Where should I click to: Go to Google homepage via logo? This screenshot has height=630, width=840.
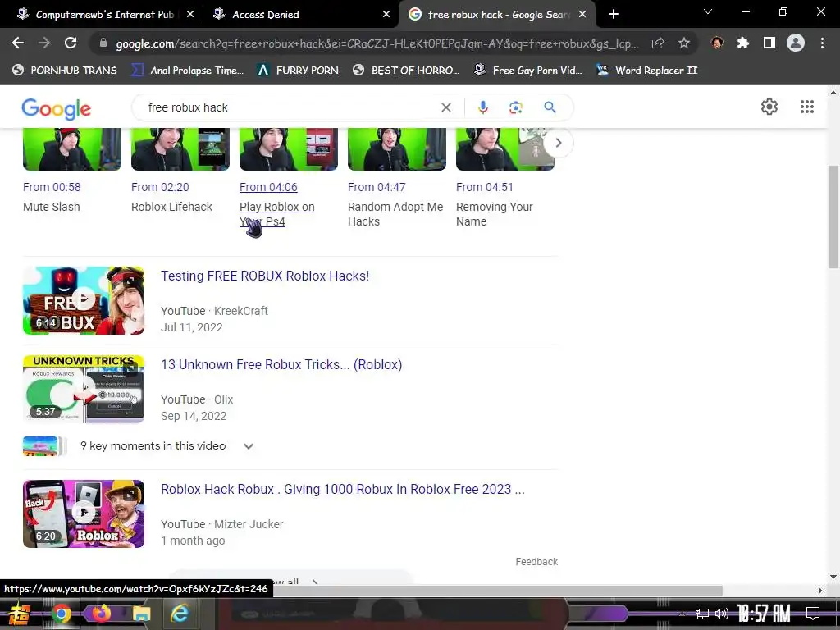tap(57, 109)
